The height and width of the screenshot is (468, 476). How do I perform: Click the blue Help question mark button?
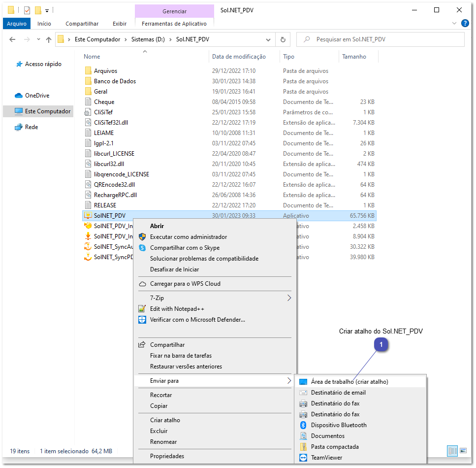[x=465, y=23]
